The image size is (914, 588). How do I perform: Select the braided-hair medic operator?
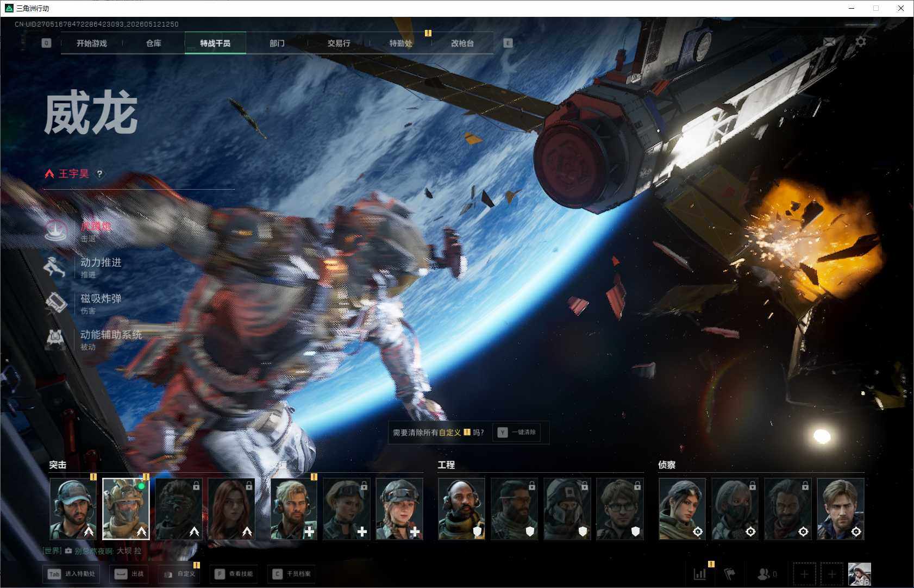(x=399, y=509)
